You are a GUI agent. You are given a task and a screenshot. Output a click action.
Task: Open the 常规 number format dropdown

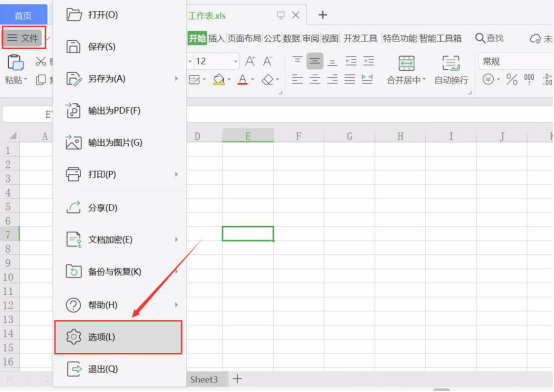(516, 62)
